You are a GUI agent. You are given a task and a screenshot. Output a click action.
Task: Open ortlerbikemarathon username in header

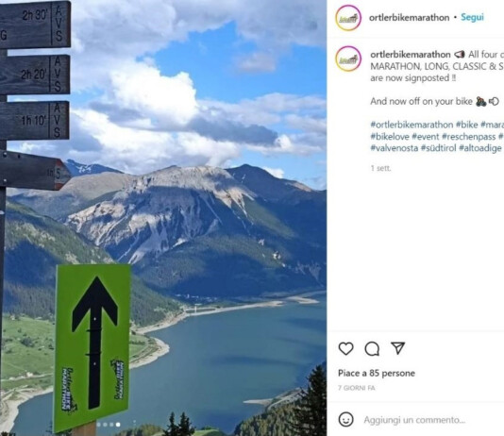click(x=409, y=17)
